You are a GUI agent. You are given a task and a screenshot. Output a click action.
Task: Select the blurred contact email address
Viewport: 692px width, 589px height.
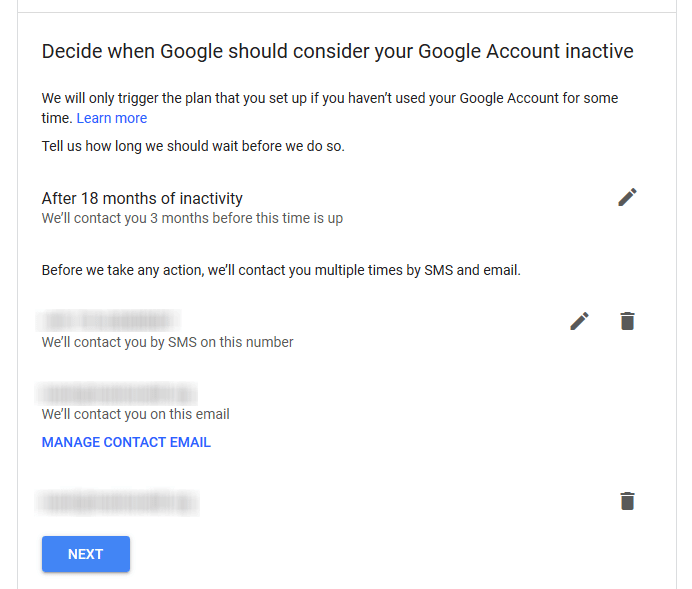coord(118,393)
